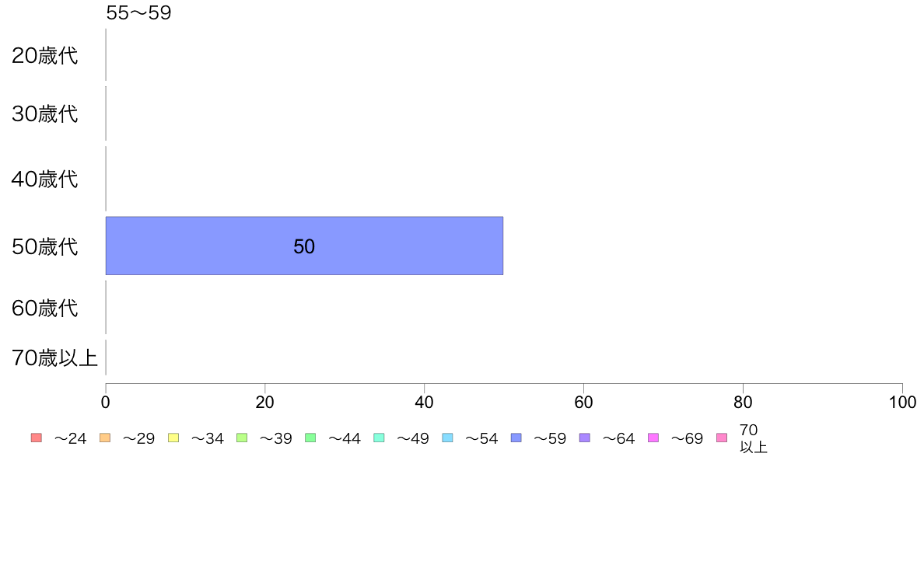Click the magenta ~69 legend swatch
The image size is (924, 572).
653,438
